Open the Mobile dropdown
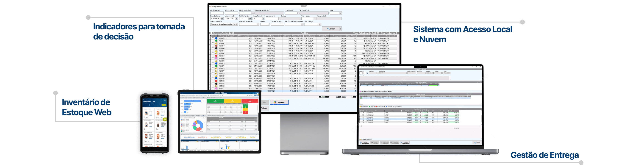Image resolution: width=644 pixels, height=168 pixels. pyautogui.click(x=268, y=25)
